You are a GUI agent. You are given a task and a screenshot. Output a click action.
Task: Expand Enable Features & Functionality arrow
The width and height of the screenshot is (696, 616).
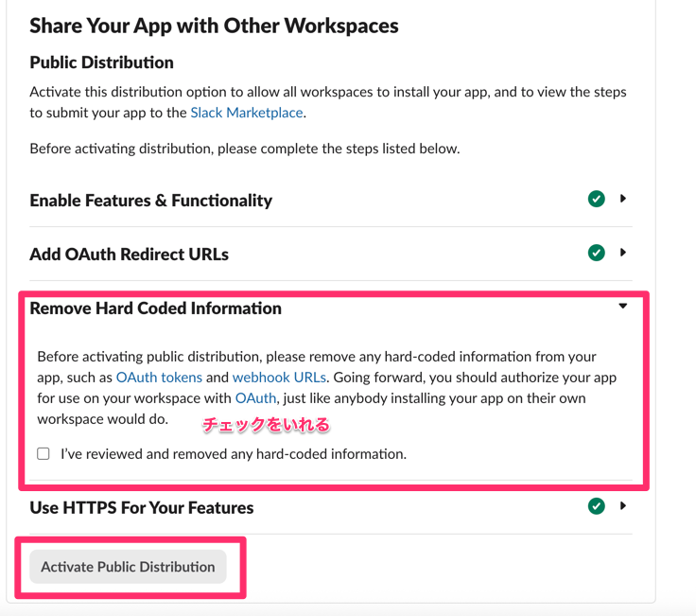(x=623, y=199)
